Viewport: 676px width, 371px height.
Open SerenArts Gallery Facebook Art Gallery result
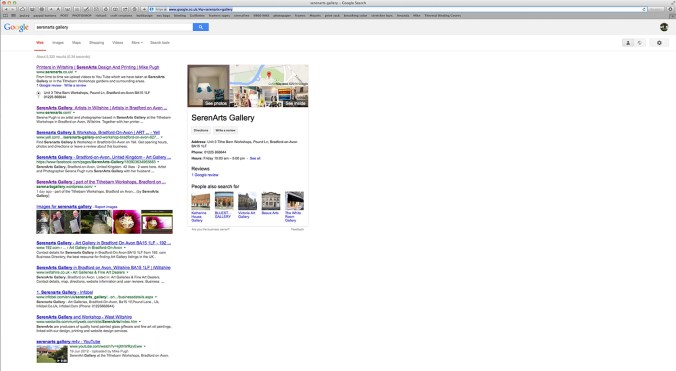click(103, 157)
